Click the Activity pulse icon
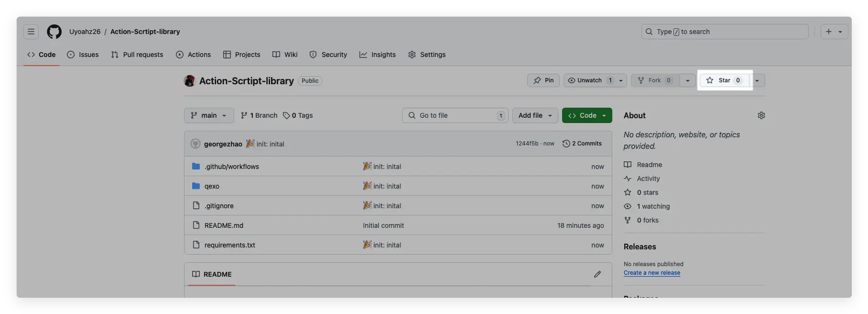 628,179
